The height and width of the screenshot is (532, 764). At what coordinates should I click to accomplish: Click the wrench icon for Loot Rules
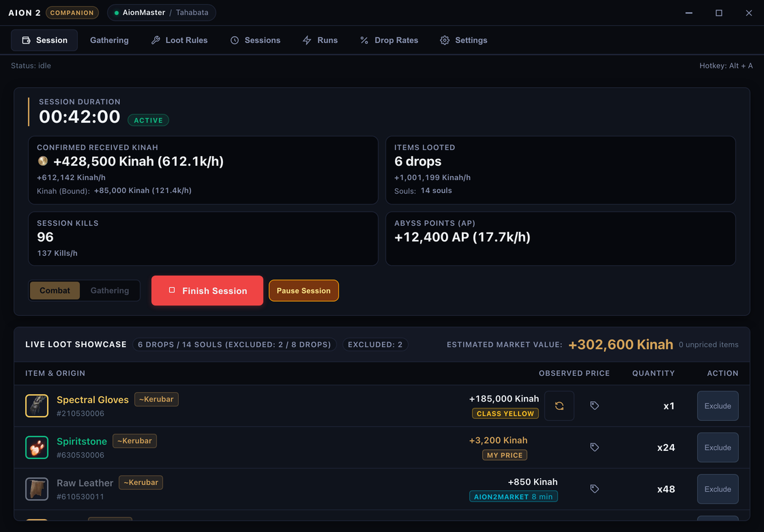[156, 40]
